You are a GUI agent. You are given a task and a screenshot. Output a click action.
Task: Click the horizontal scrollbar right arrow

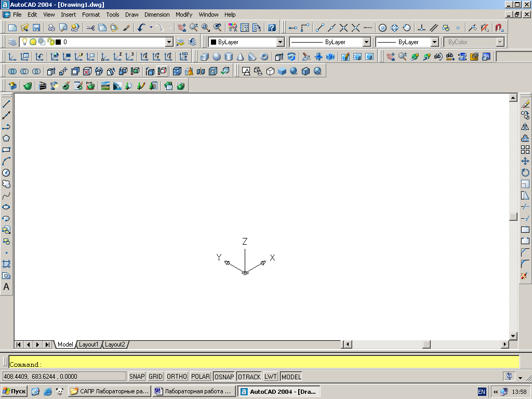coord(505,344)
